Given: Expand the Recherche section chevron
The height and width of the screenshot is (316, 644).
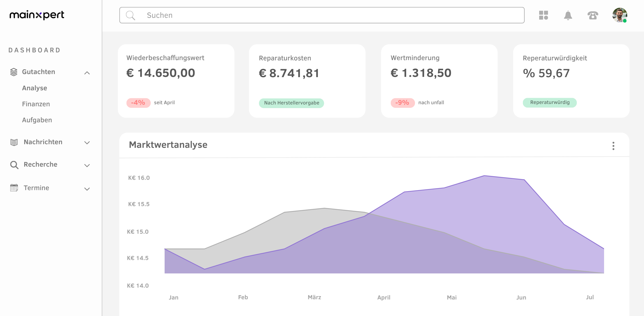Looking at the screenshot, I should [87, 165].
